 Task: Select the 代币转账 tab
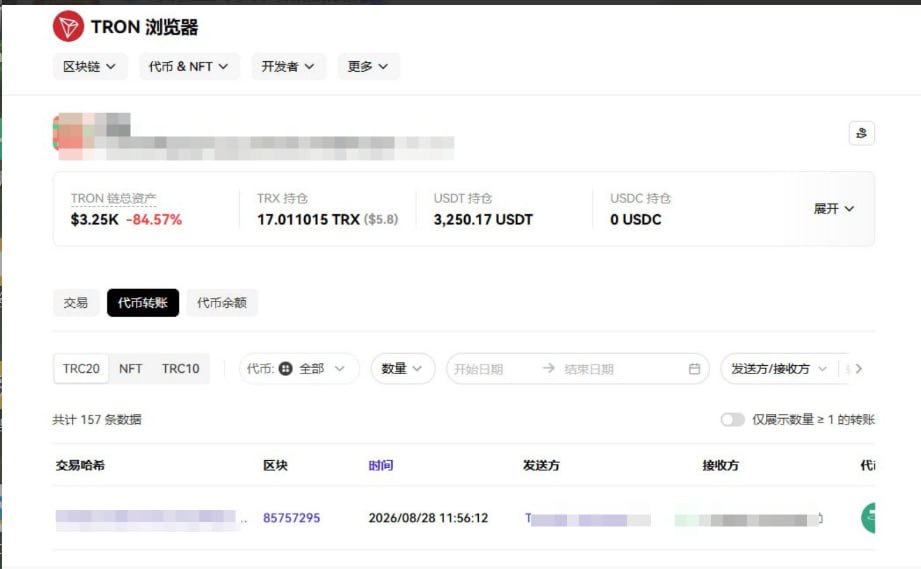tap(143, 302)
